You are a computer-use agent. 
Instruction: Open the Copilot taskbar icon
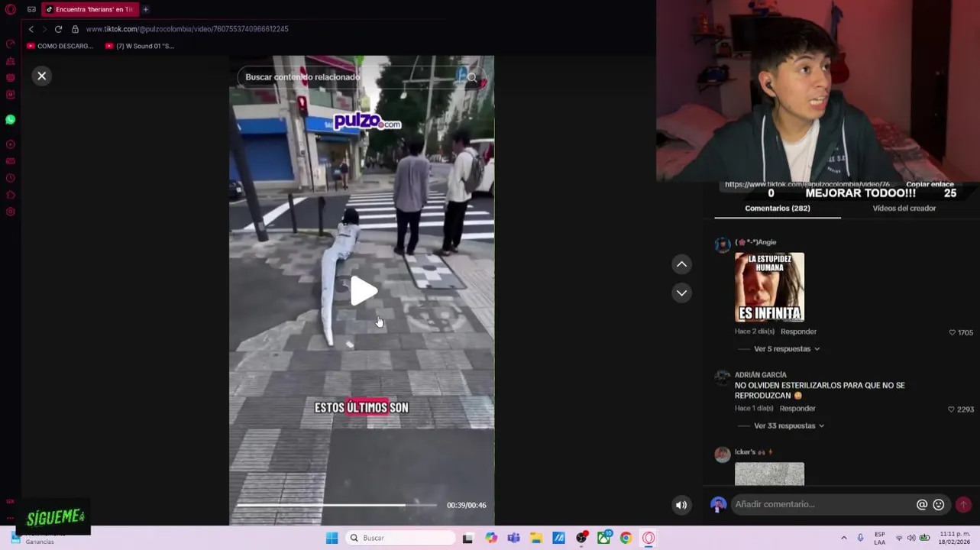[491, 538]
